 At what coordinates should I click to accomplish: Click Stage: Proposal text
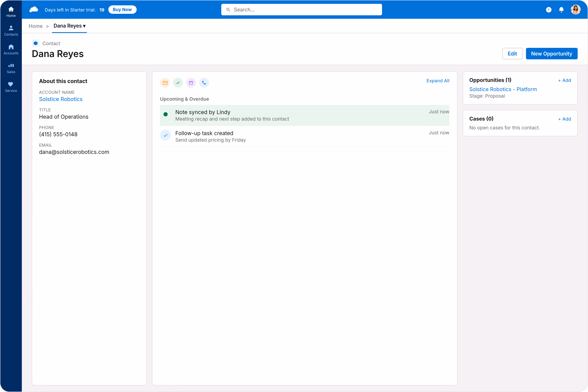pos(487,96)
